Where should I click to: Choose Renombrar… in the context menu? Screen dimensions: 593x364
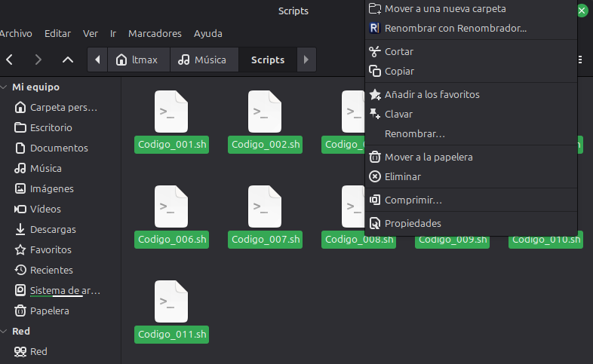[472, 134]
